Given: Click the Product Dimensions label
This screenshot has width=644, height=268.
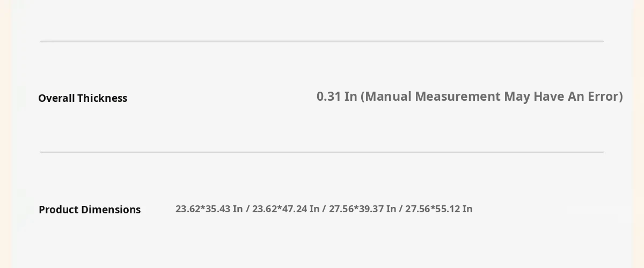Looking at the screenshot, I should (90, 210).
